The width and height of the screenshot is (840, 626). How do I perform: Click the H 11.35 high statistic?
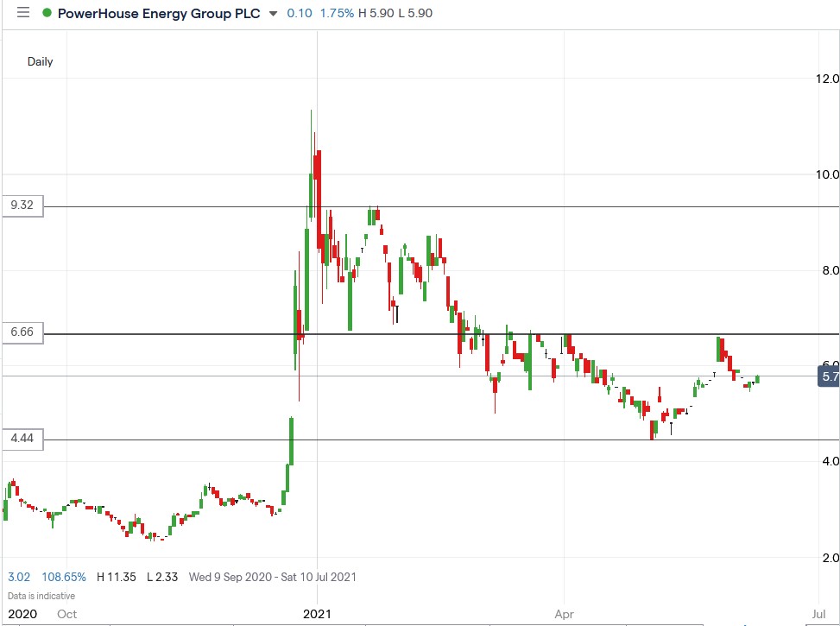(x=115, y=576)
